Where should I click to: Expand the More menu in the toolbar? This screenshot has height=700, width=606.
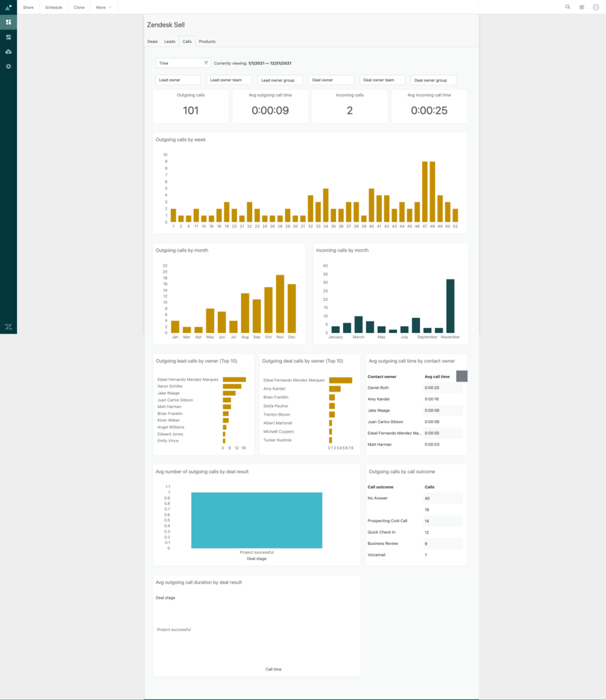coord(102,7)
